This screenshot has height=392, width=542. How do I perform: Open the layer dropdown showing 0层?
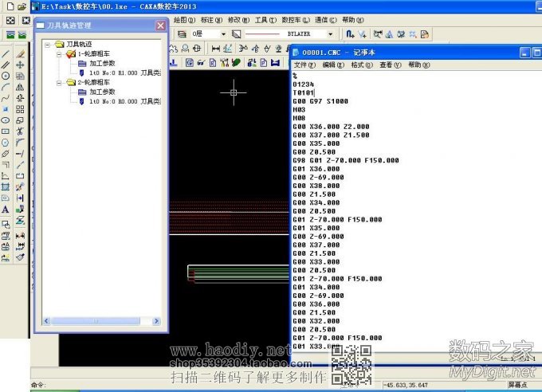223,34
